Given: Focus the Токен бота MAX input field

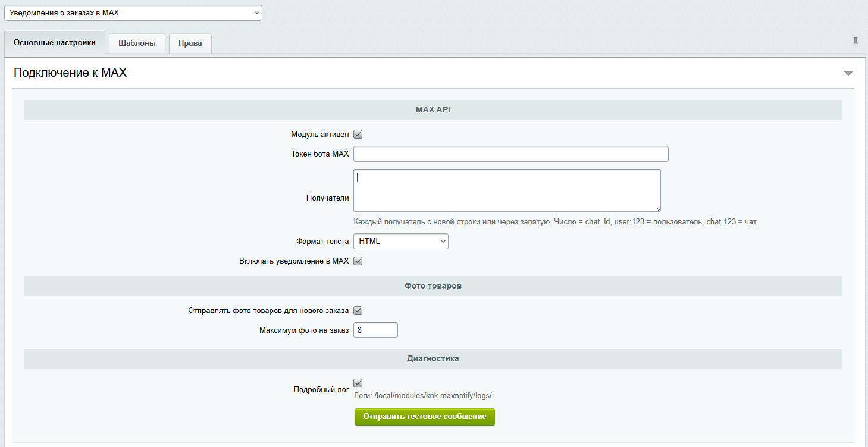Looking at the screenshot, I should [511, 154].
